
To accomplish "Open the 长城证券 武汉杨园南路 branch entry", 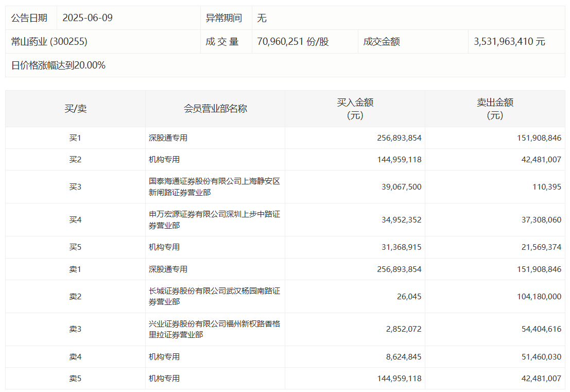I will click(214, 296).
